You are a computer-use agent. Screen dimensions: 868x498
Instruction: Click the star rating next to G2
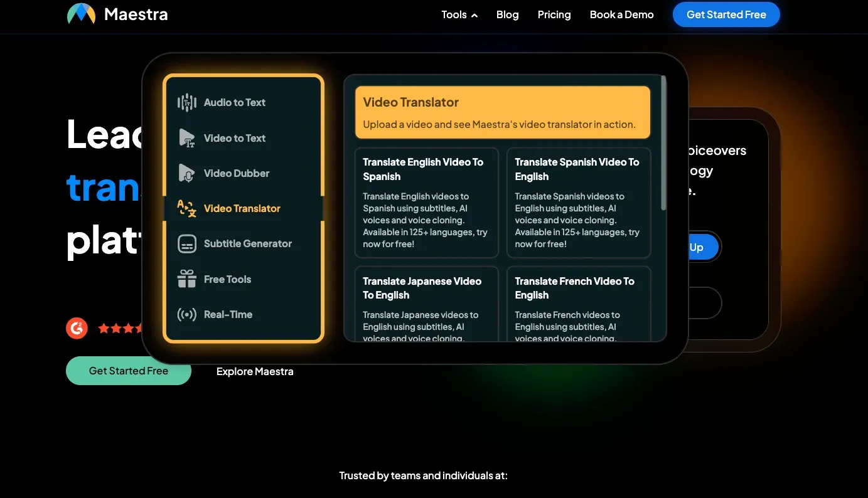pos(121,328)
